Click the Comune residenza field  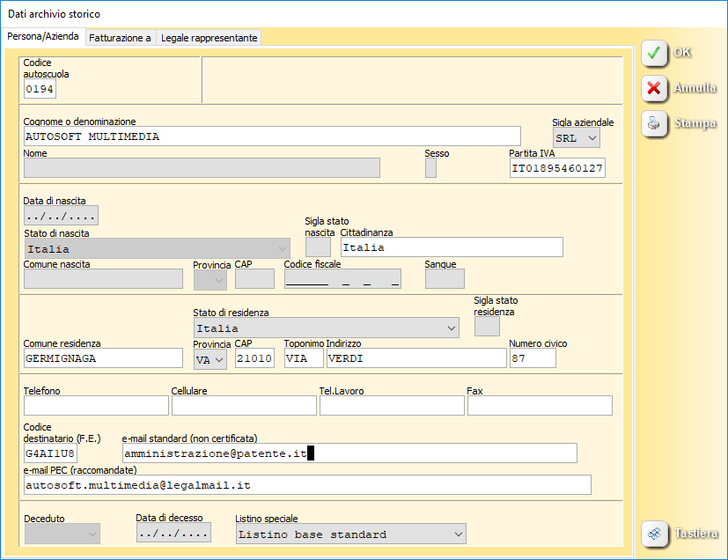click(x=103, y=358)
